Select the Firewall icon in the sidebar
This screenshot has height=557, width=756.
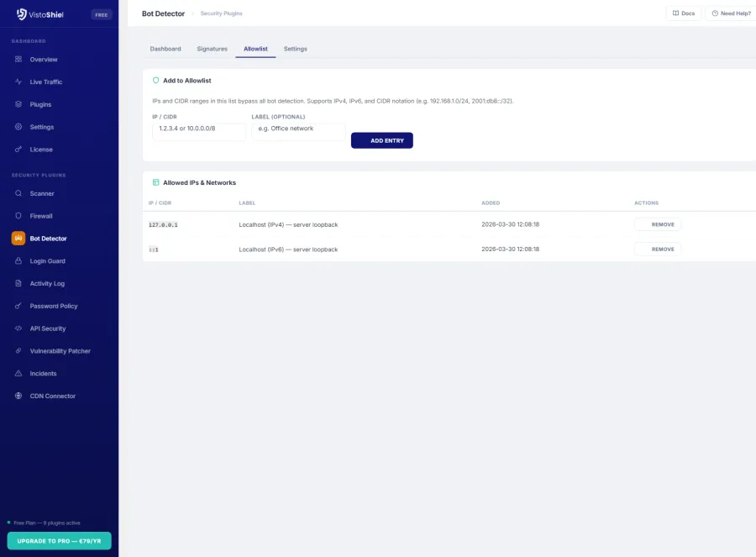point(18,216)
